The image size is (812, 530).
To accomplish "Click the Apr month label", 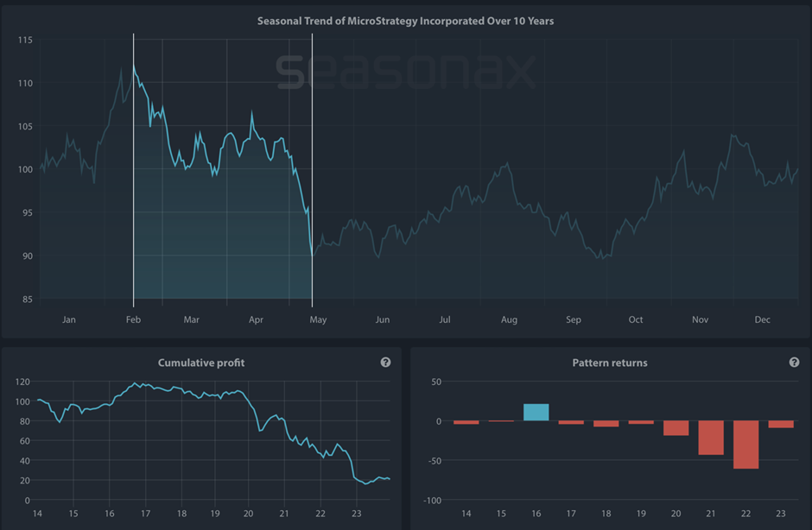I will pyautogui.click(x=256, y=320).
